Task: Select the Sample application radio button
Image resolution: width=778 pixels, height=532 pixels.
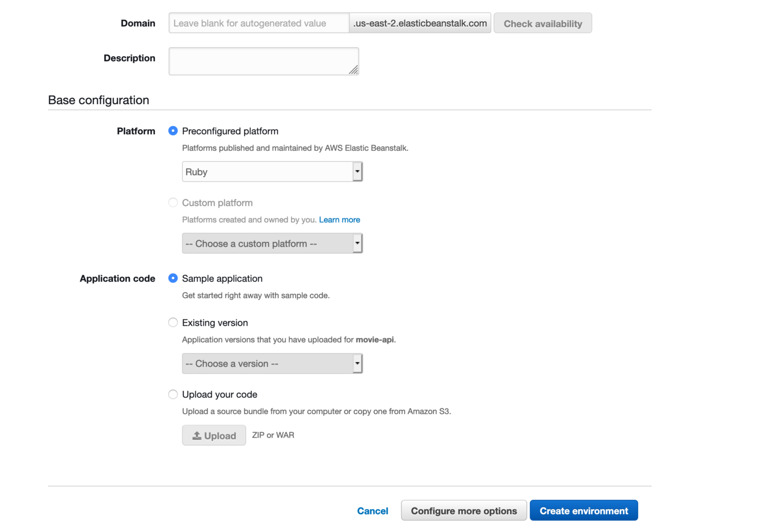Action: click(x=173, y=278)
